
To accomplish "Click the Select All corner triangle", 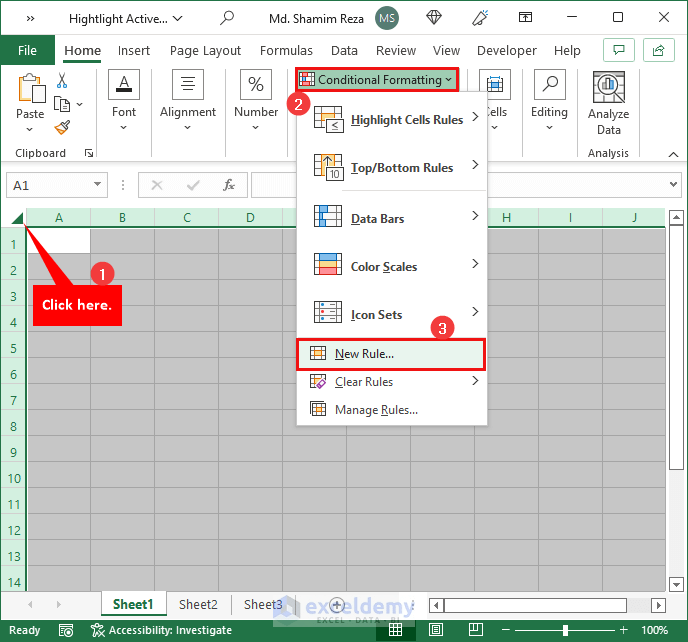I will (x=17, y=218).
